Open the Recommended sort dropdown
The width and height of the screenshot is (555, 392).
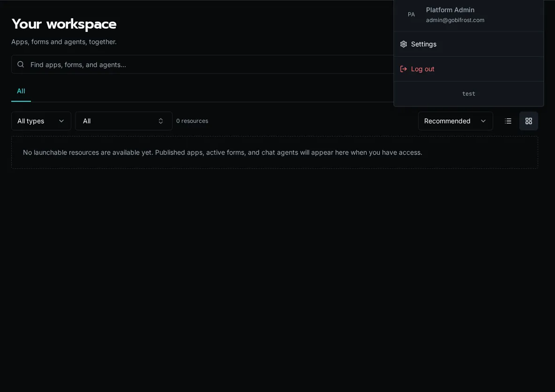click(455, 121)
